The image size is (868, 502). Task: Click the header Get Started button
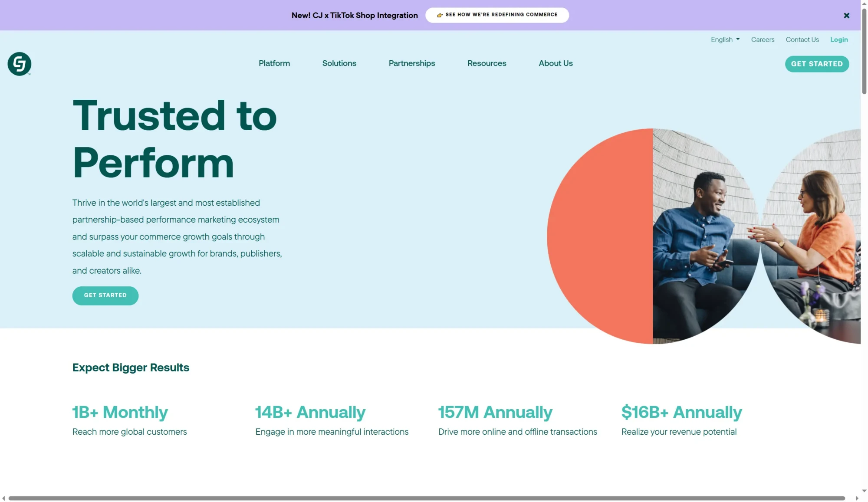817,64
